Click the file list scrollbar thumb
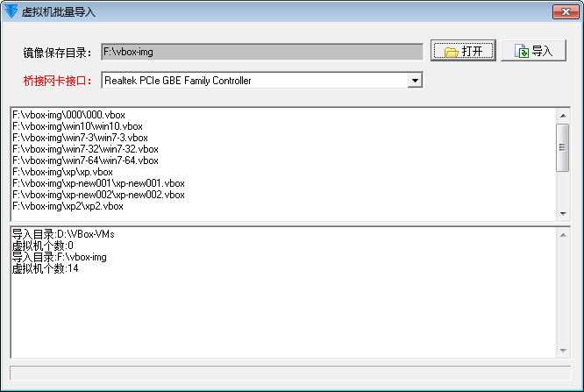Viewport: 584px width, 392px height. click(563, 147)
